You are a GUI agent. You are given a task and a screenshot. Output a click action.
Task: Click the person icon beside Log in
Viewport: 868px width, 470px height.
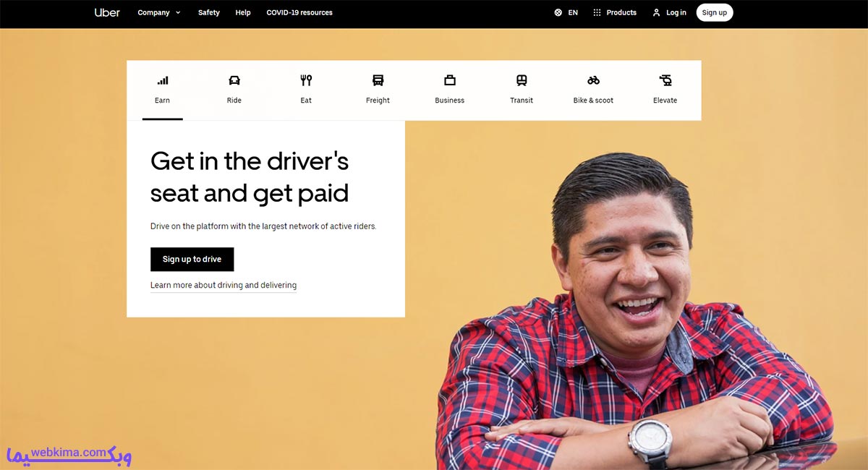[656, 13]
